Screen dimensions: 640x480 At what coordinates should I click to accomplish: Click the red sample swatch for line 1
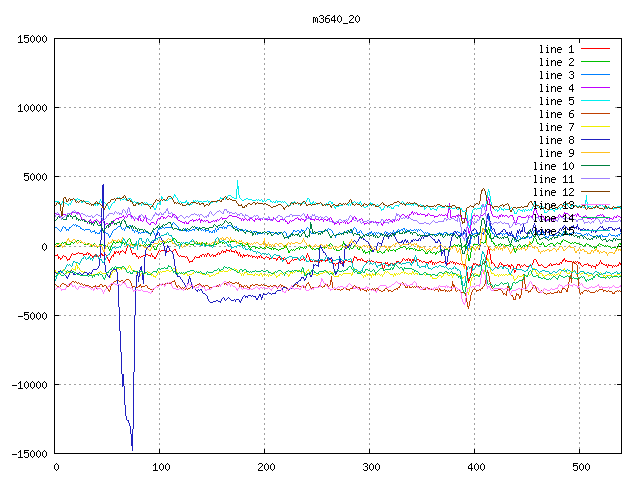pyautogui.click(x=596, y=49)
